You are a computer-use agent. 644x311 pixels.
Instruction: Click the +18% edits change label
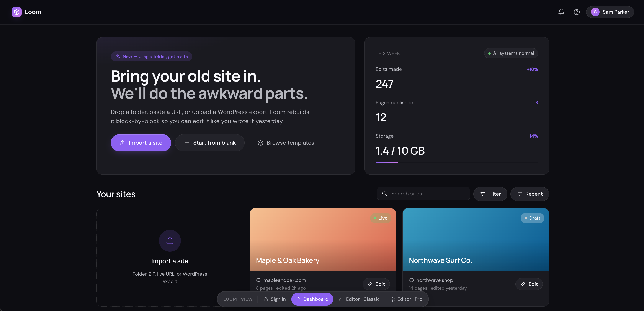point(532,69)
